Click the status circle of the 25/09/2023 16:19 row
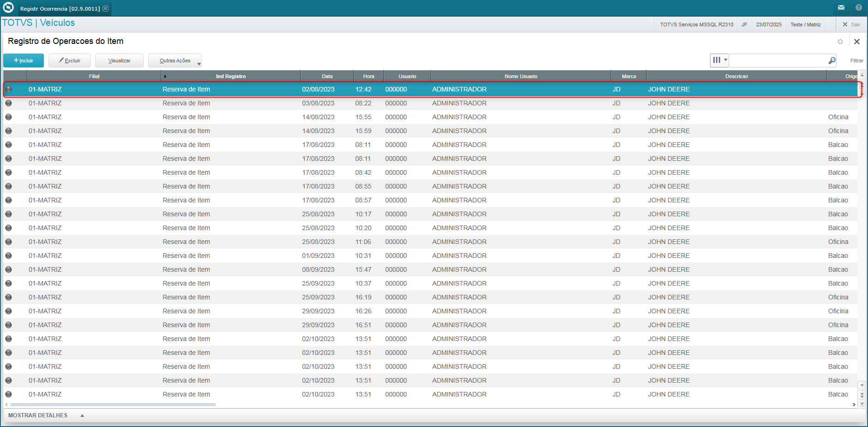The width and height of the screenshot is (868, 427). pyautogui.click(x=8, y=297)
